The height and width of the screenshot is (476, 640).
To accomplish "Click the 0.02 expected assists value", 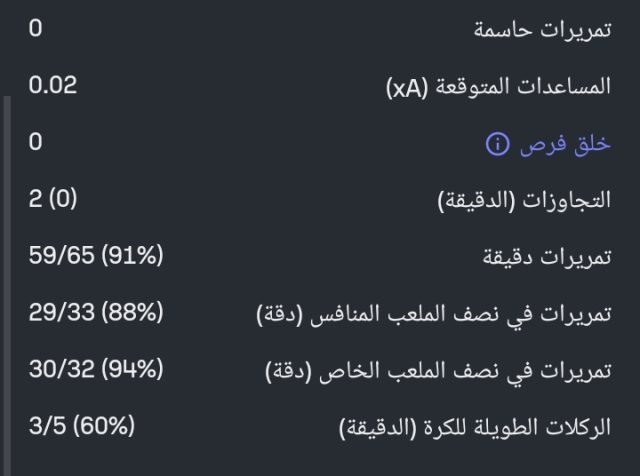I will point(53,86).
